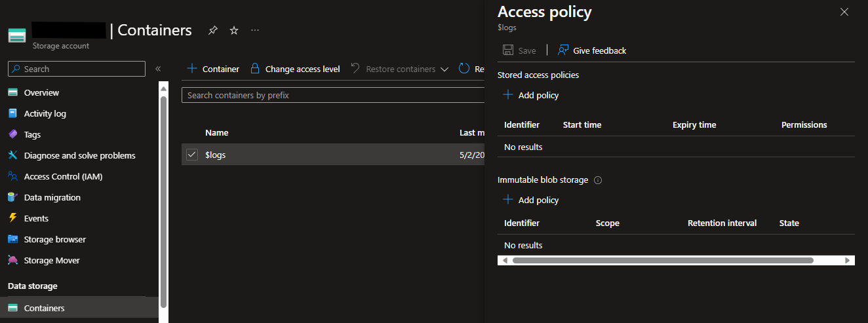The height and width of the screenshot is (323, 868).
Task: Open Overview in the sidebar
Action: pyautogui.click(x=41, y=92)
